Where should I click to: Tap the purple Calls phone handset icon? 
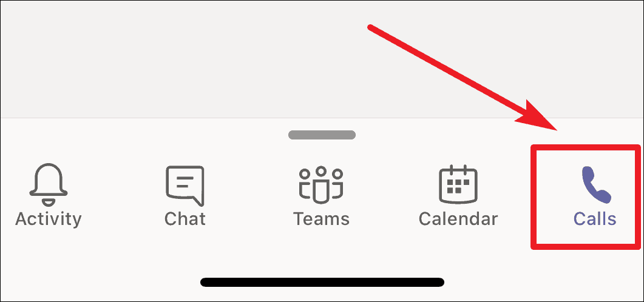pos(596,184)
